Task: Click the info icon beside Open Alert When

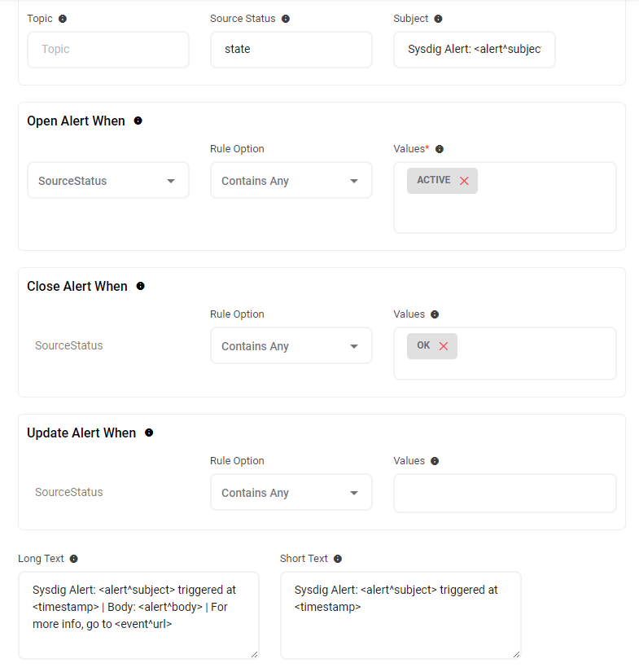Action: [x=138, y=121]
